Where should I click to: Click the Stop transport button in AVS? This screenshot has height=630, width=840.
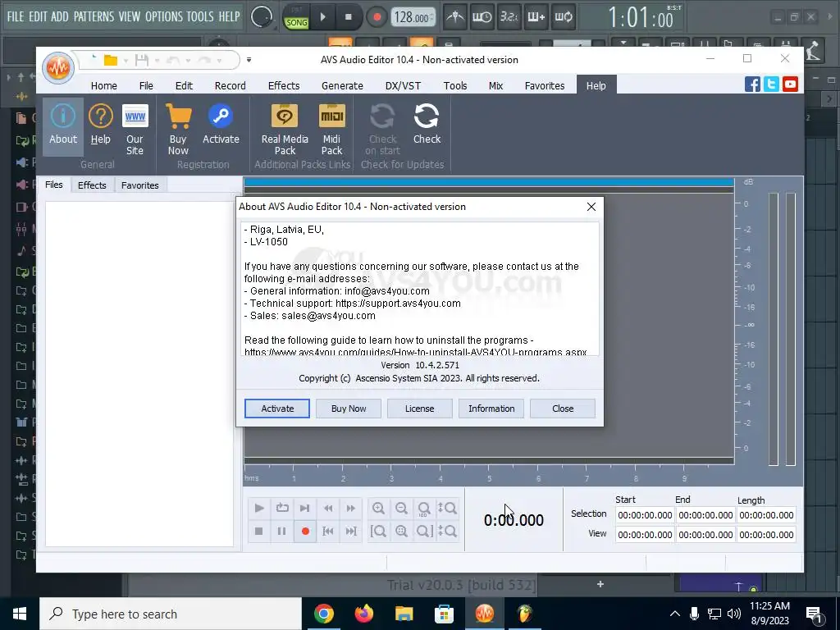(x=258, y=531)
